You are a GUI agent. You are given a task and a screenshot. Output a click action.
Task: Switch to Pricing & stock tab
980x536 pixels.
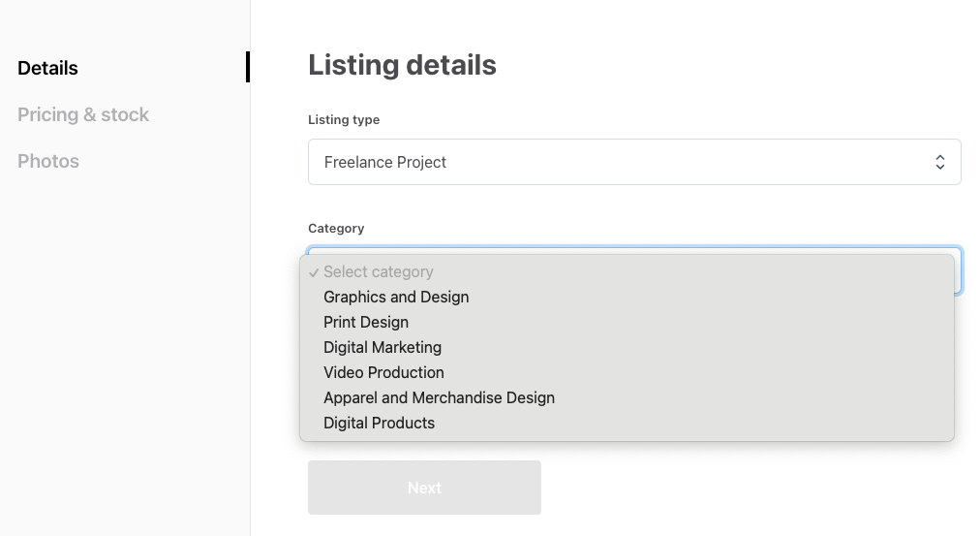(83, 114)
